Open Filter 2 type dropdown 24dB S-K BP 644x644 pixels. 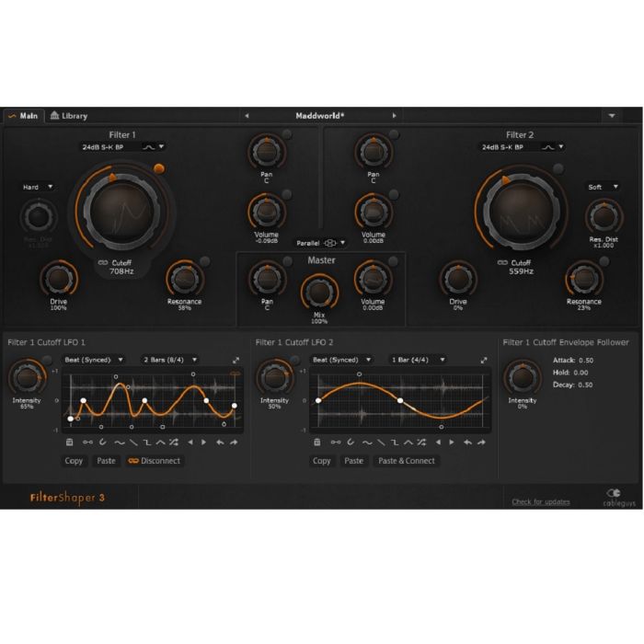[522, 146]
